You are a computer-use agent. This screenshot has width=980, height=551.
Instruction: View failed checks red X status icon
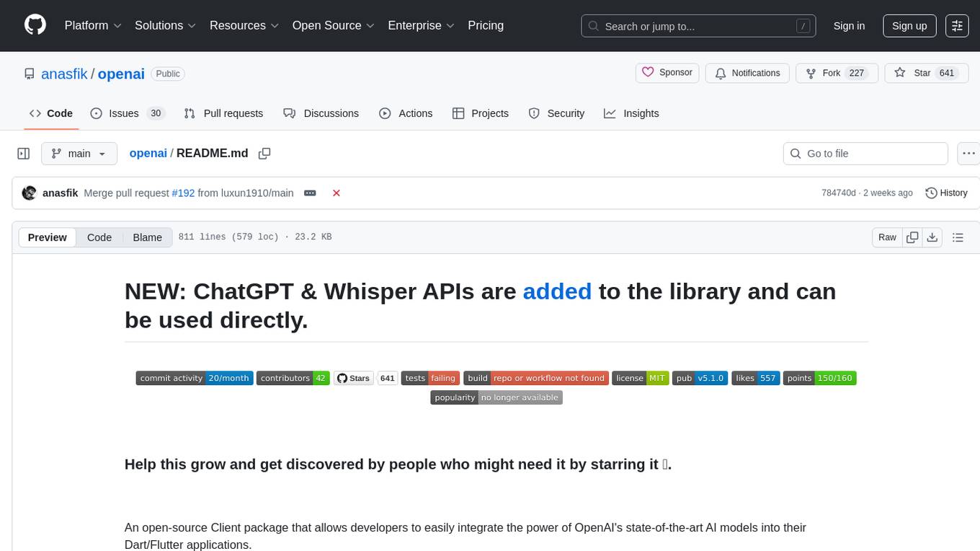(x=336, y=193)
